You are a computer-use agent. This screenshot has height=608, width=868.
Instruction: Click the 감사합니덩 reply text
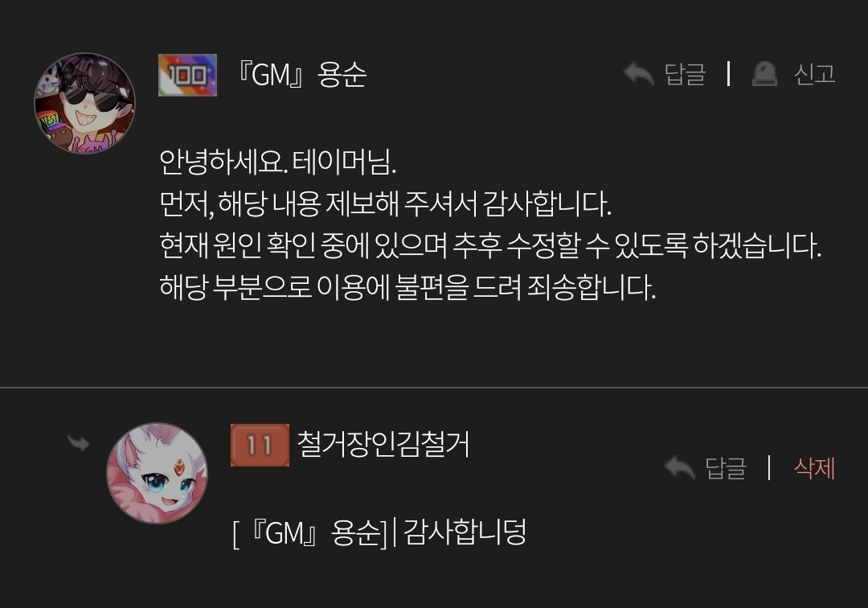(x=465, y=532)
